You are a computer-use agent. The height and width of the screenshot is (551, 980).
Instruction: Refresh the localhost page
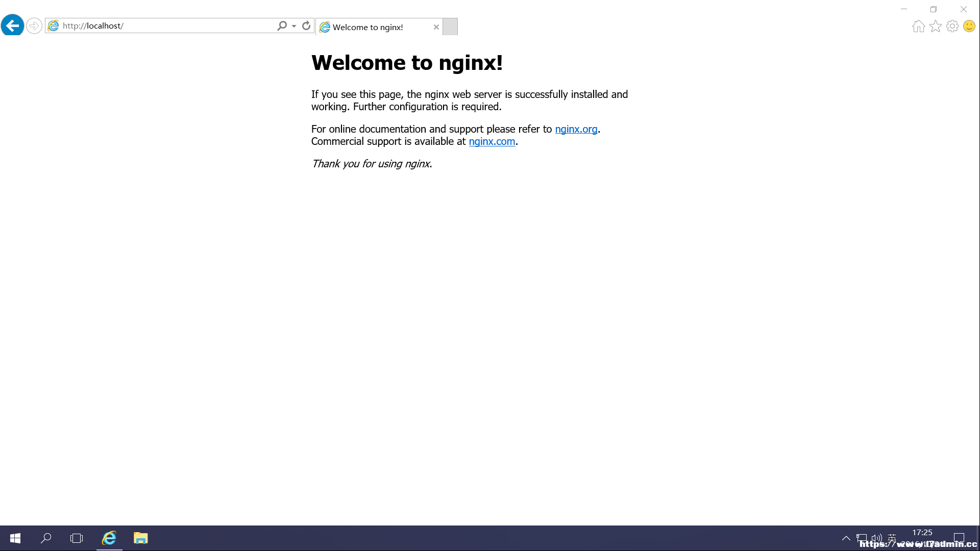[x=306, y=26]
